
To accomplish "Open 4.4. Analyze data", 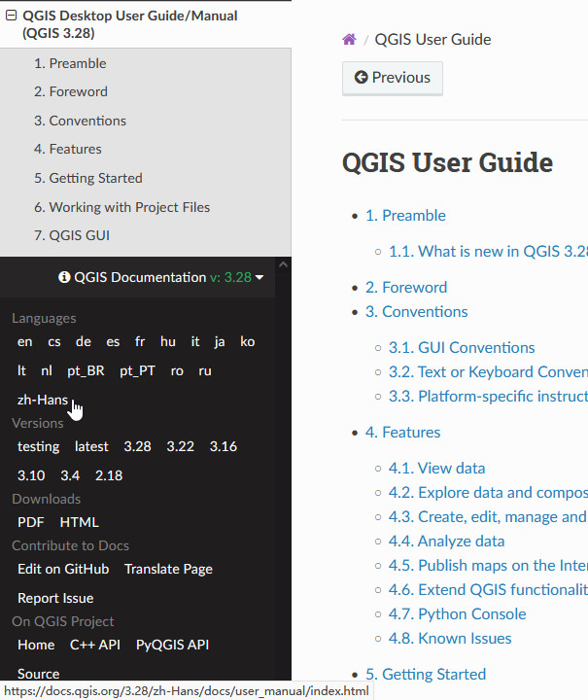I will pyautogui.click(x=446, y=542).
